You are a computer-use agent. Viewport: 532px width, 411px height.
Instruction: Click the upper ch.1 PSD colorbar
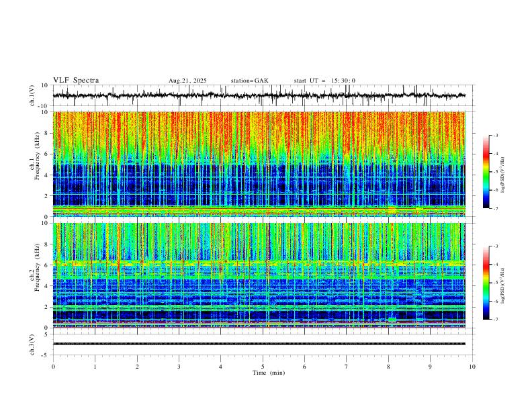(x=486, y=172)
